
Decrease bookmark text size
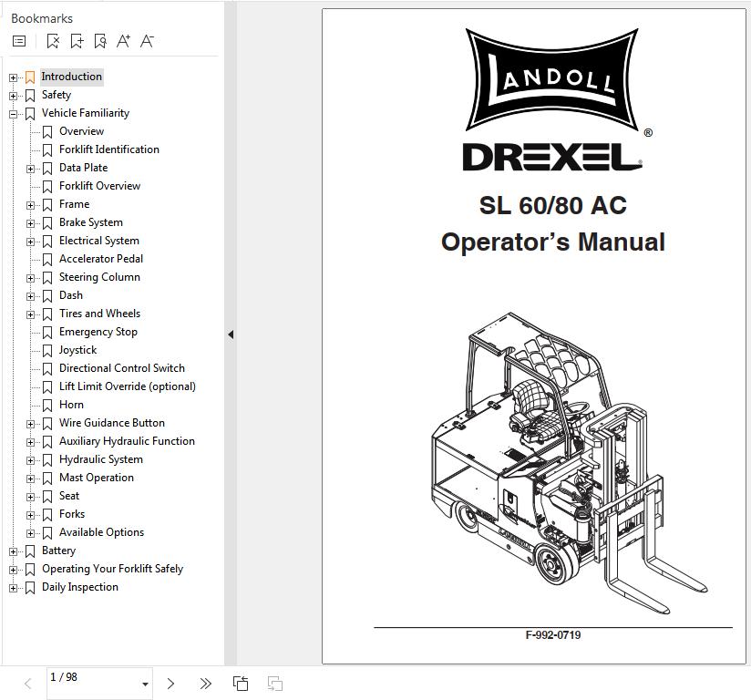tap(148, 41)
